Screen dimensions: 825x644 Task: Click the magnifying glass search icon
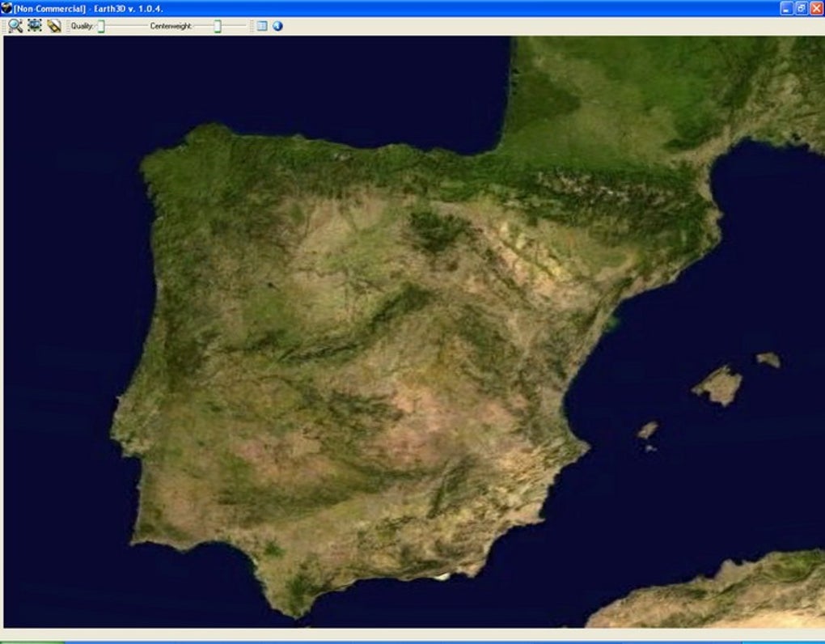point(15,26)
